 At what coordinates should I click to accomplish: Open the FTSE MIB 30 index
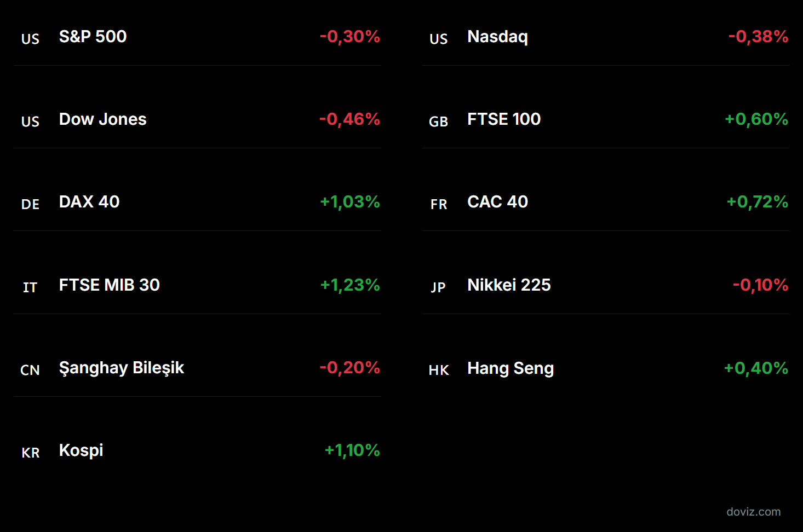click(109, 285)
